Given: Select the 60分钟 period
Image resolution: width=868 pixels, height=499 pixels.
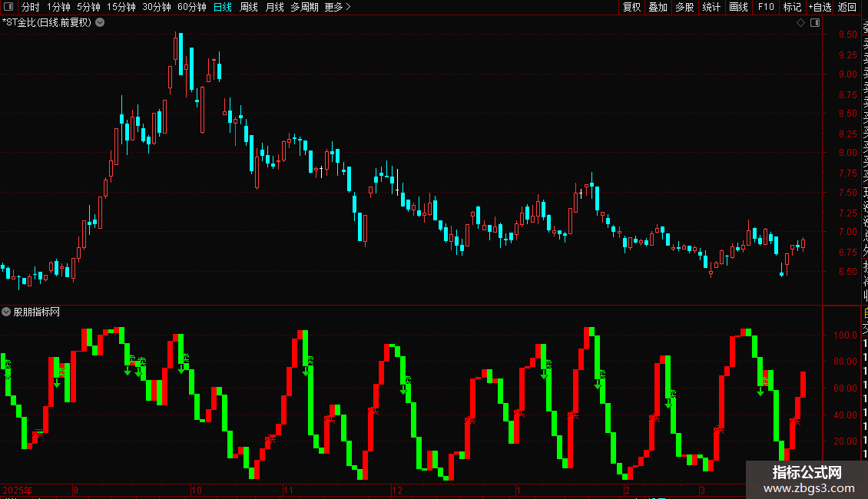Looking at the screenshot, I should [x=192, y=7].
